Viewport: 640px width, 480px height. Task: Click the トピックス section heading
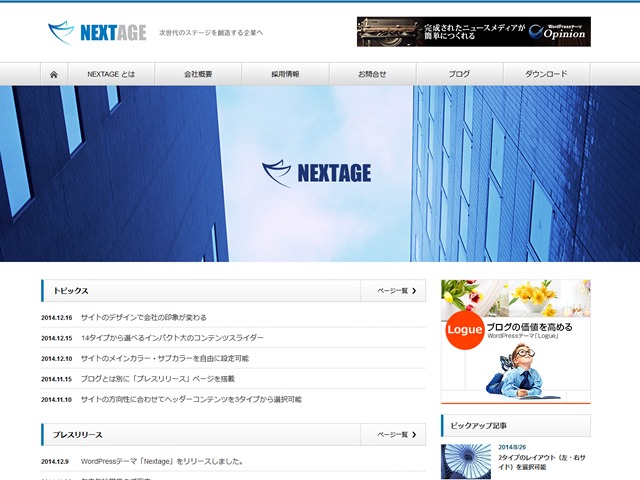pos(71,291)
